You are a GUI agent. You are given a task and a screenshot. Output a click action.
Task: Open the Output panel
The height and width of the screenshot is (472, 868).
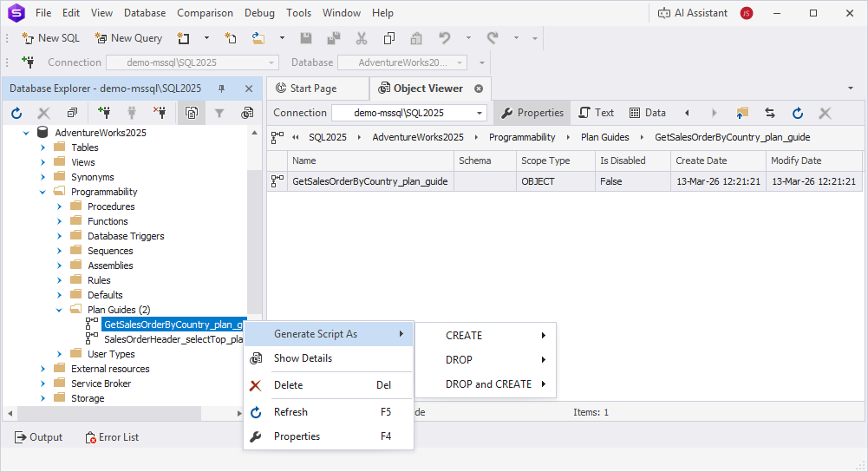click(x=38, y=437)
